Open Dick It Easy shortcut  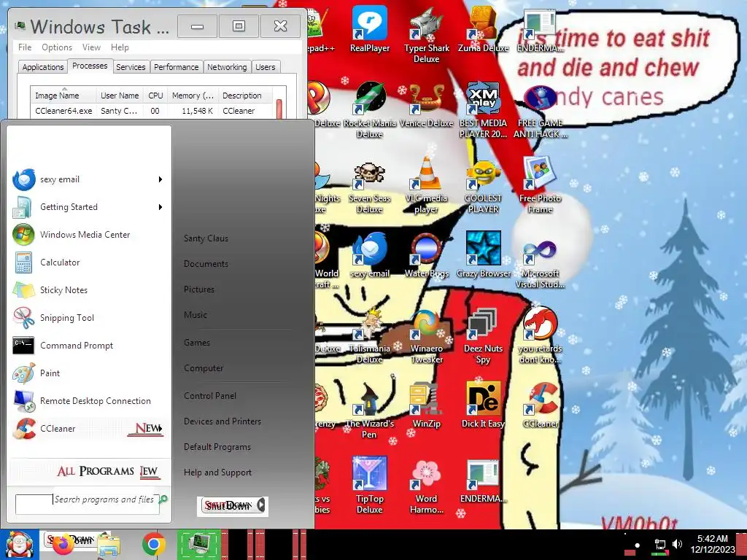[x=483, y=405]
